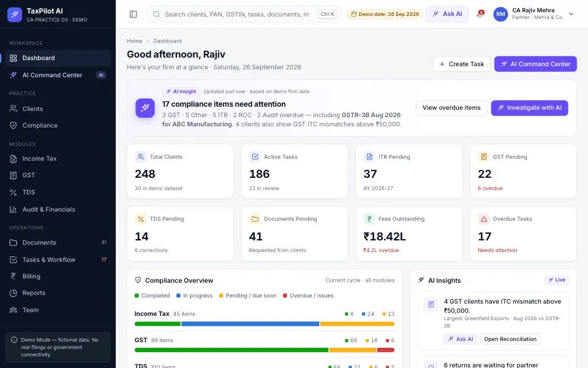Click the red Overdue / issues legend swatch
This screenshot has height=368, width=588.
(x=285, y=296)
